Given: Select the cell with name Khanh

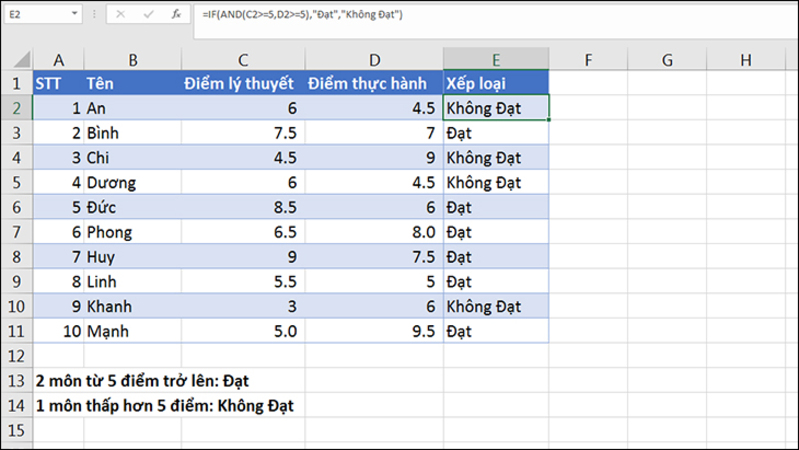Looking at the screenshot, I should pyautogui.click(x=132, y=306).
